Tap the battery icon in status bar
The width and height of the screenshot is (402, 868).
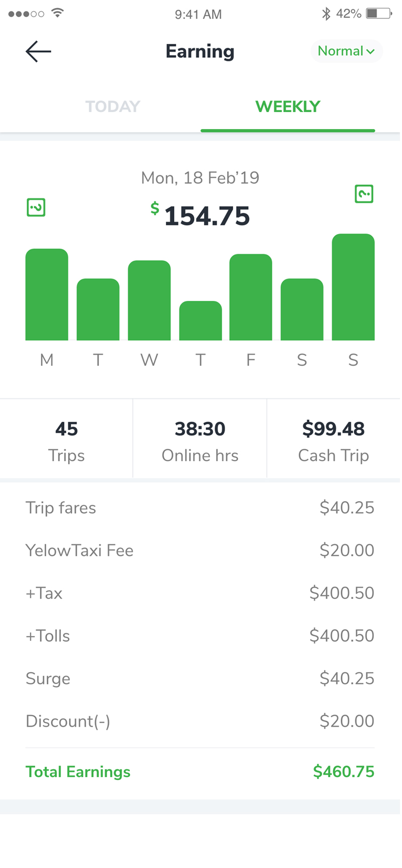(x=379, y=14)
